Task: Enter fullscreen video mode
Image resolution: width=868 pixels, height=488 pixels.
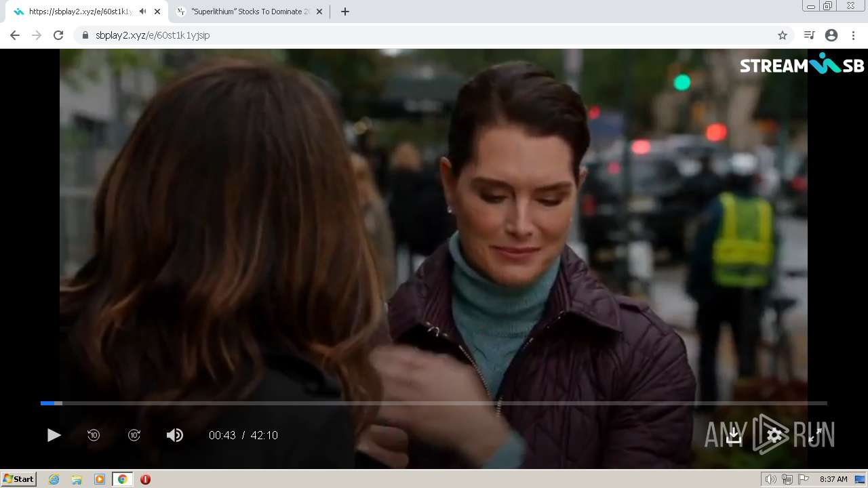Action: [815, 435]
